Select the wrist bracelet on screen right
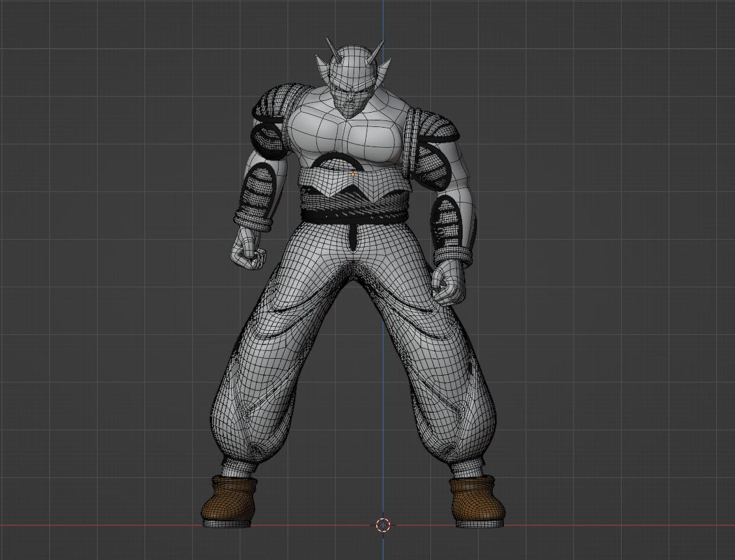 pos(453,256)
